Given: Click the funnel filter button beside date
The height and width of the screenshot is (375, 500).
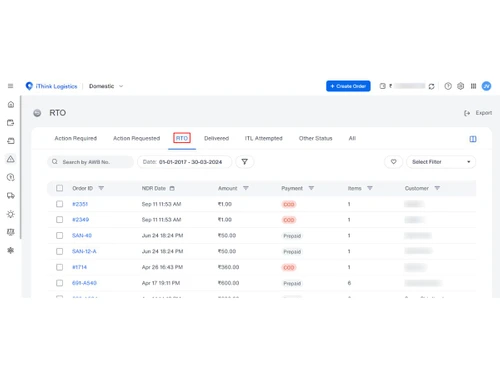Looking at the screenshot, I should pos(245,162).
